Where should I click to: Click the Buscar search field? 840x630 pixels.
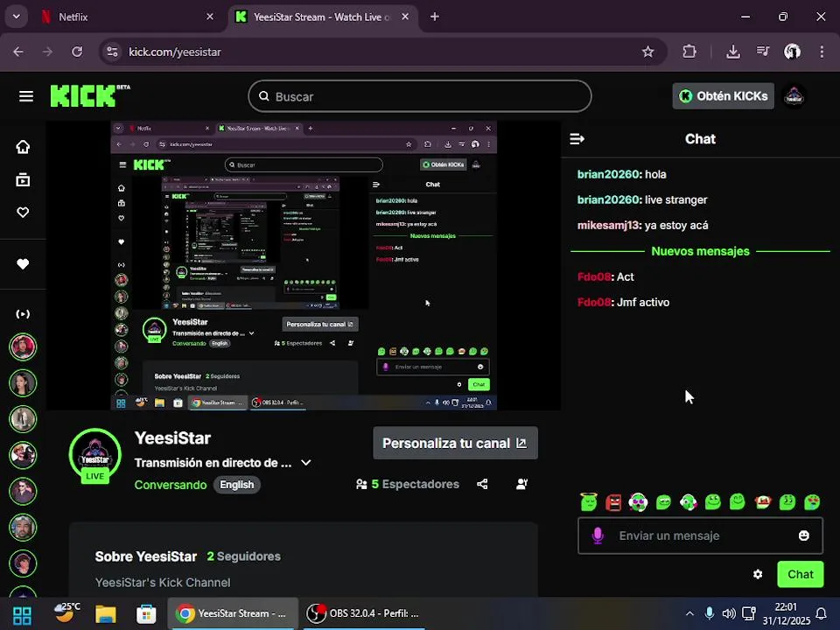[420, 96]
